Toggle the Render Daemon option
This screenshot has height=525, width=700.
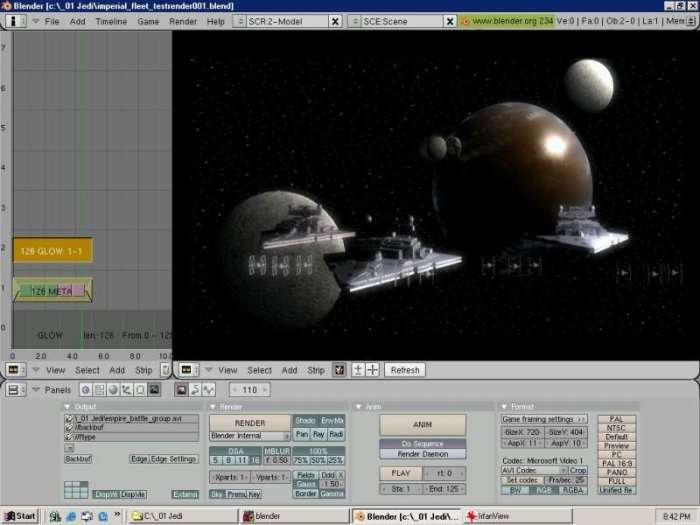pyautogui.click(x=422, y=454)
